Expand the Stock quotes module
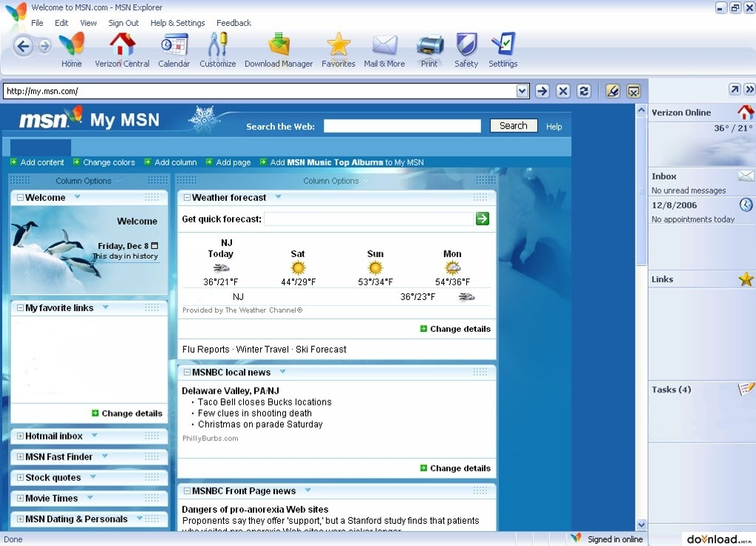 [20, 477]
